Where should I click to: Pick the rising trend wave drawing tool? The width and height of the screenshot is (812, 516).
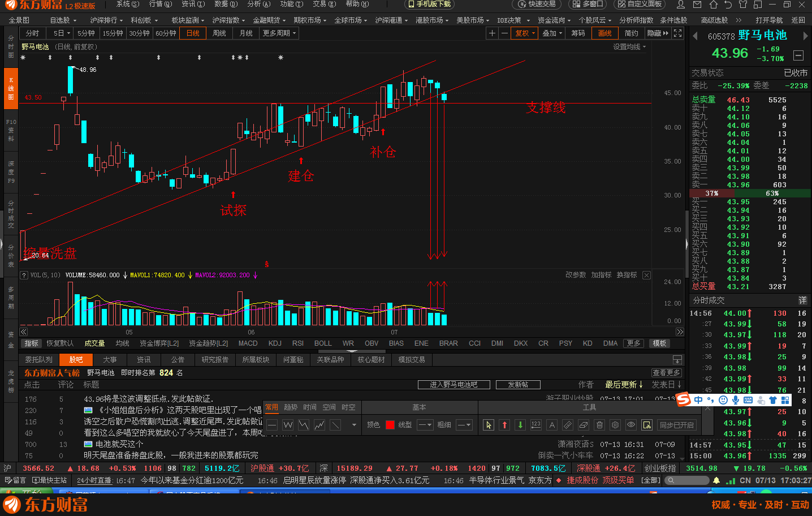(319, 425)
